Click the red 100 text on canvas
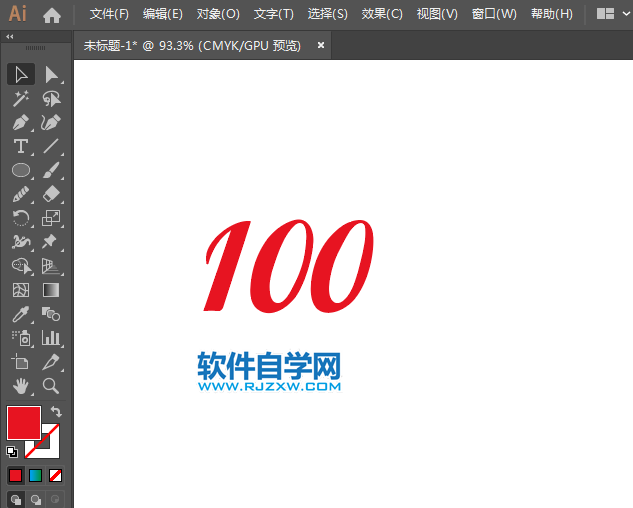 288,266
